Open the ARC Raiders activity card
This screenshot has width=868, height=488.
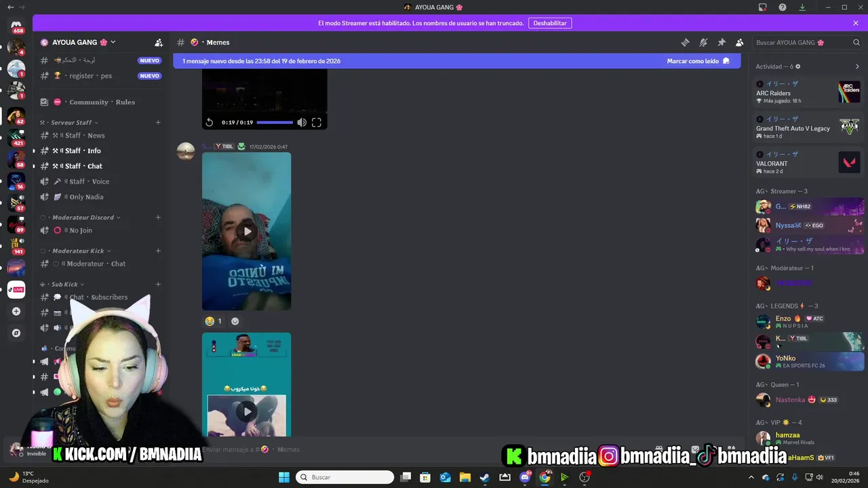[808, 92]
